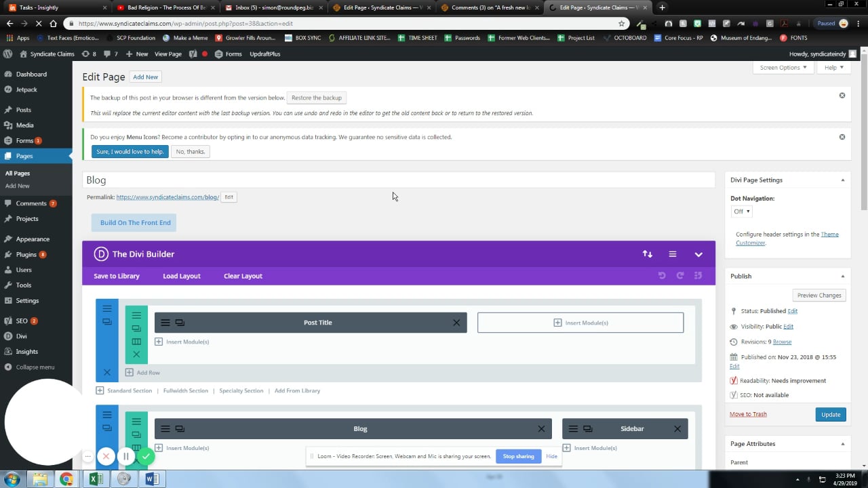Expand the Help tab dropdown
The image size is (868, 488).
click(x=834, y=68)
